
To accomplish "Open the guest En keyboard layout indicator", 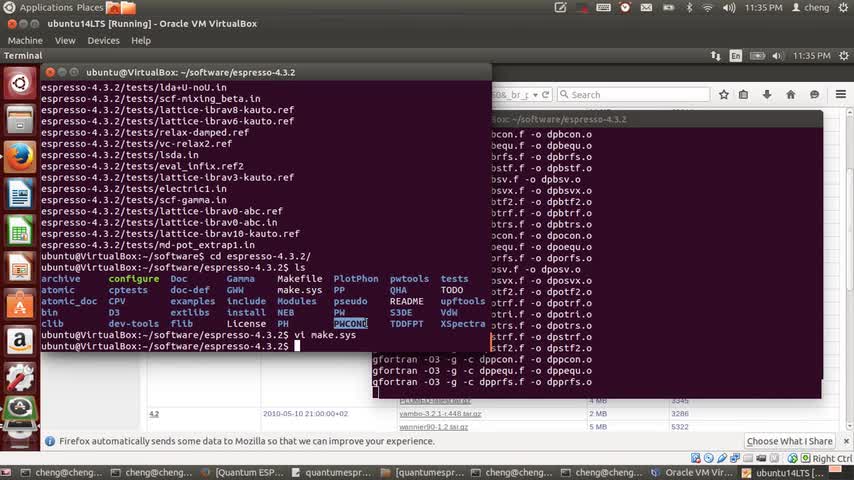I will 735,56.
